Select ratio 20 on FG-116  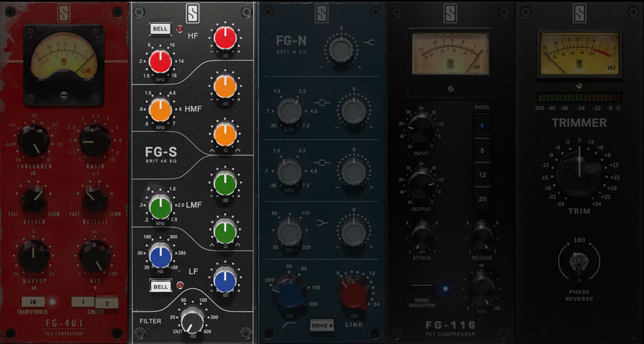click(x=482, y=199)
